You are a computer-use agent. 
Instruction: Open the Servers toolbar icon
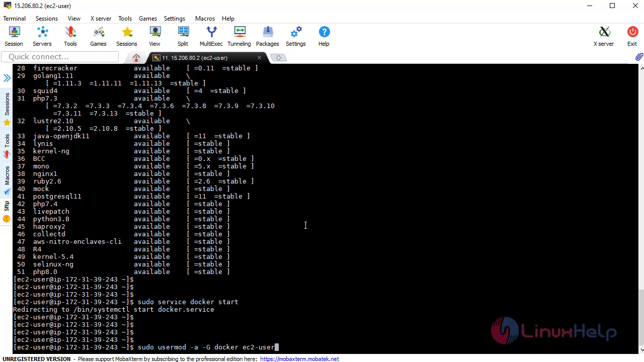(42, 37)
